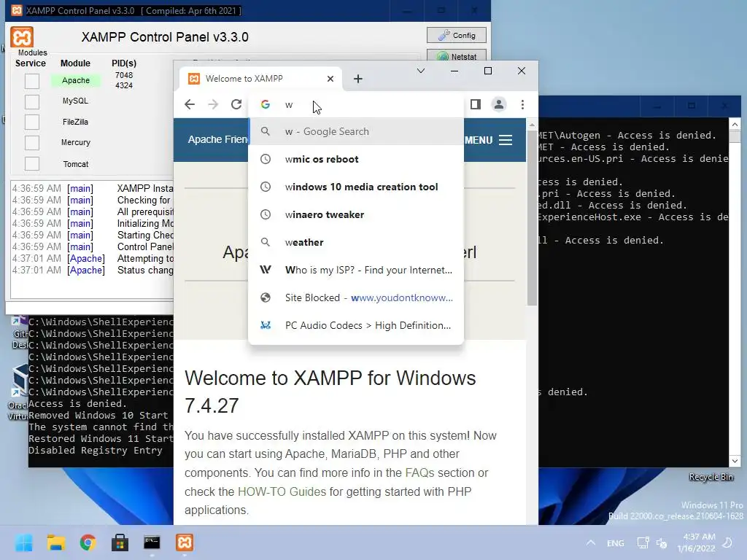Click the XAMPP icon in its title bar
The height and width of the screenshot is (560, 747).
pos(17,10)
